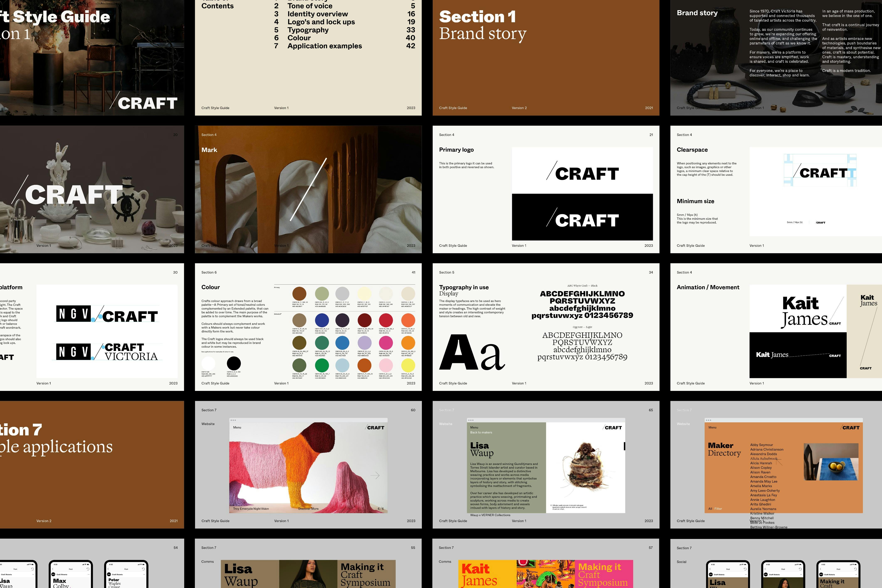This screenshot has width=882, height=588.
Task: Click the white diagonal slash mark on the Mark slide
Action: pyautogui.click(x=308, y=189)
